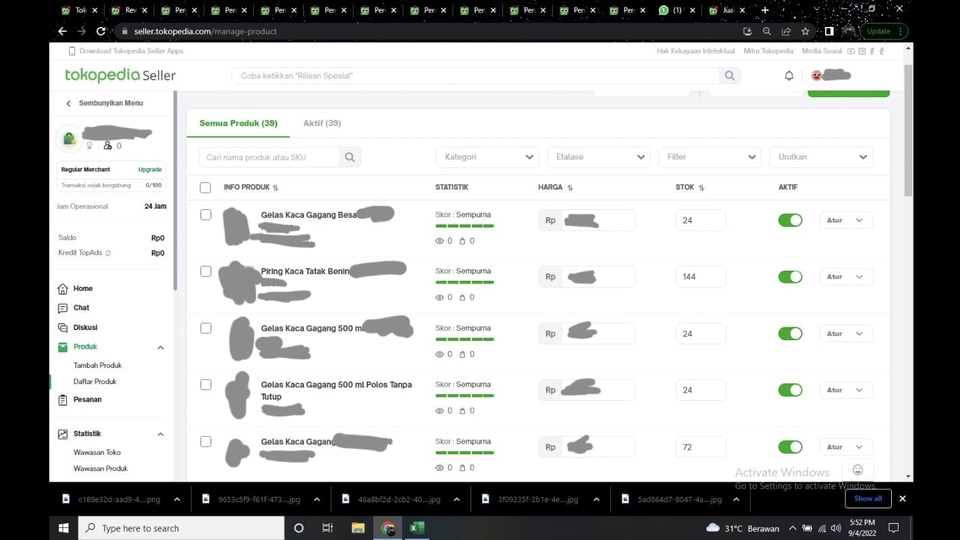Image resolution: width=960 pixels, height=540 pixels.
Task: Click the Chrome icon in the taskbar
Action: pyautogui.click(x=388, y=528)
